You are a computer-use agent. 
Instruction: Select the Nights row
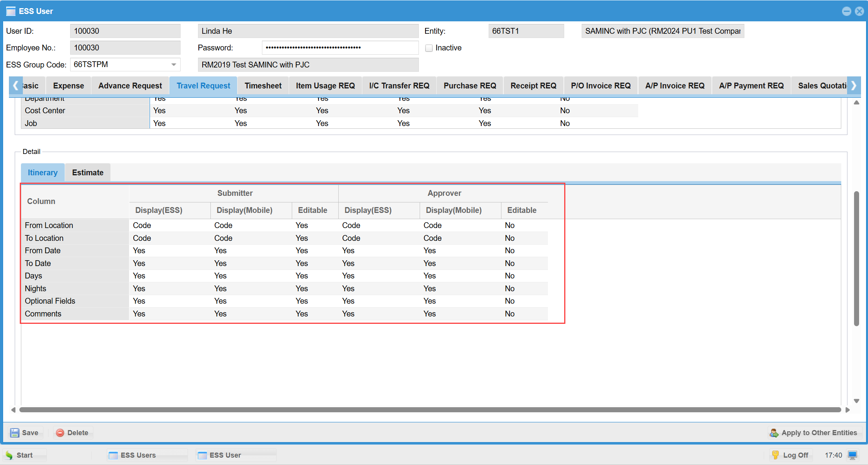284,289
